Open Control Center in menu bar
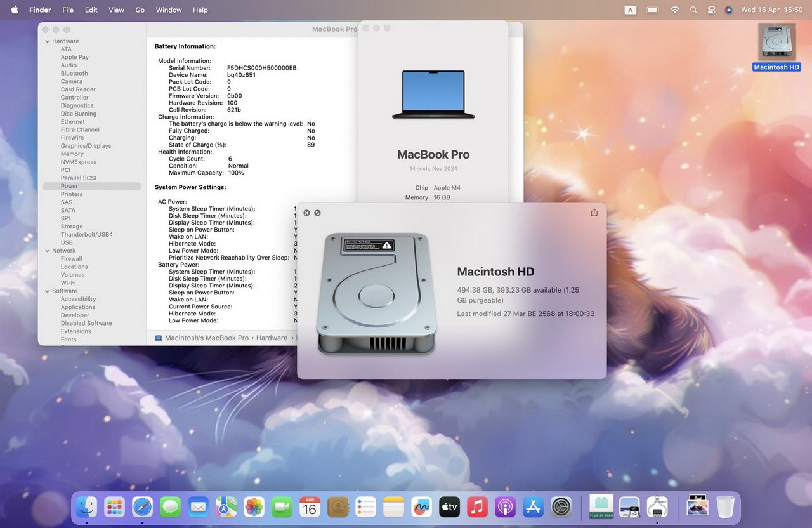The image size is (812, 528). tap(711, 10)
